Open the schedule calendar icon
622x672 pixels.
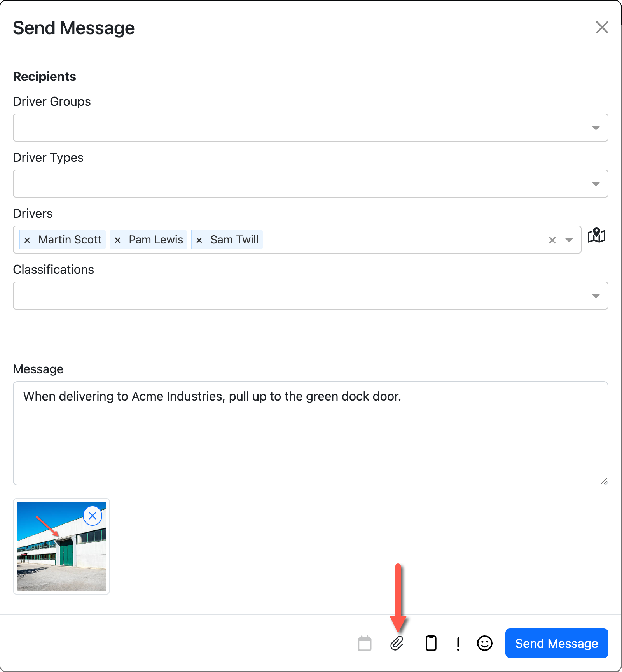(364, 644)
